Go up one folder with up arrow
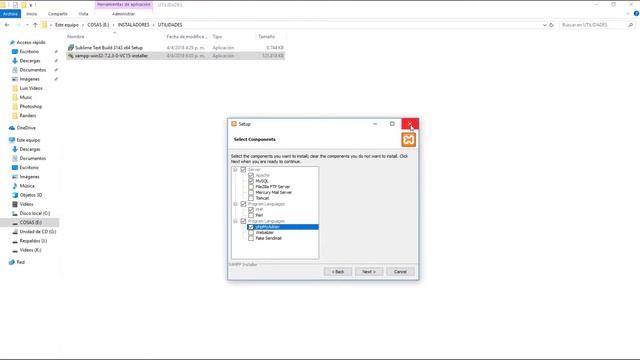This screenshot has width=640, height=360. point(35,25)
